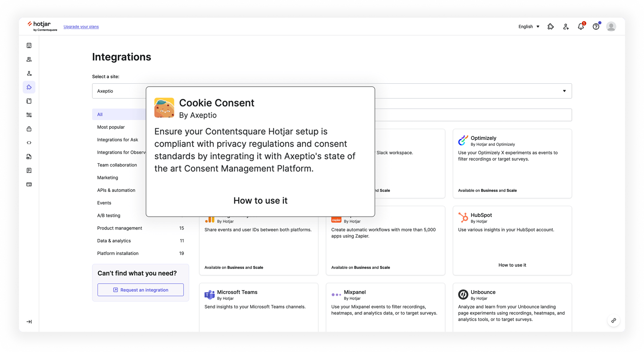
Task: Select the Most popular category
Action: tap(111, 127)
